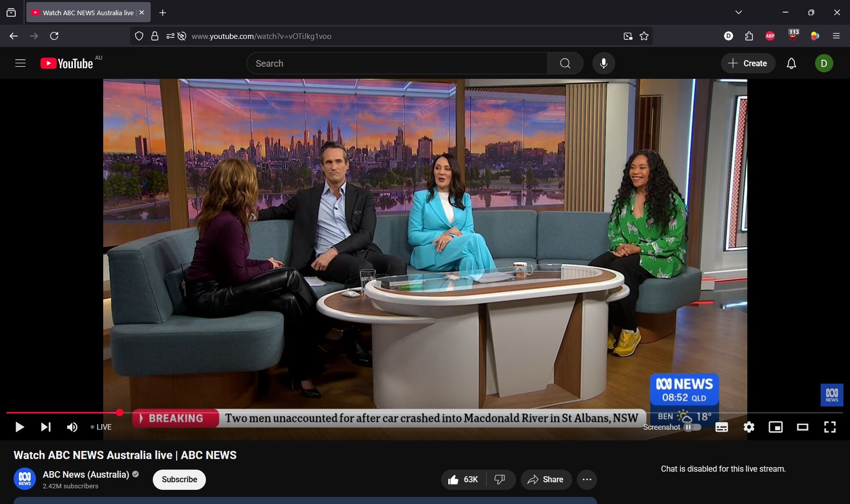Click the Share button

click(545, 480)
